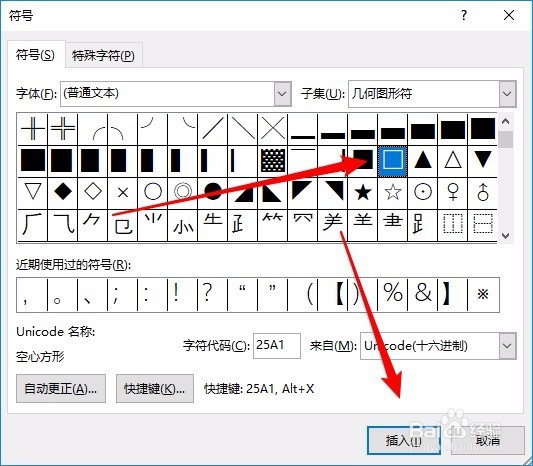Select the dotted shade block symbol
Image resolution: width=533 pixels, height=466 pixels.
pos(273,161)
